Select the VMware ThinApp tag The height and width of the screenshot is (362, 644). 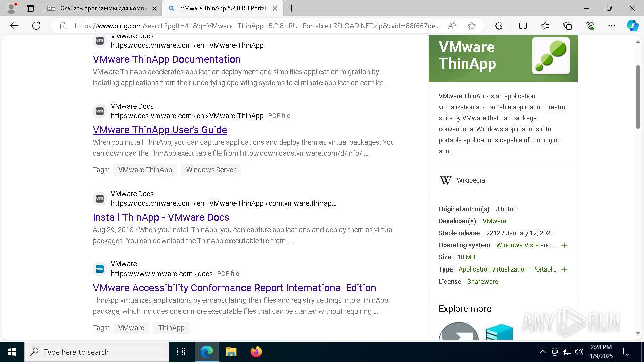(x=145, y=170)
